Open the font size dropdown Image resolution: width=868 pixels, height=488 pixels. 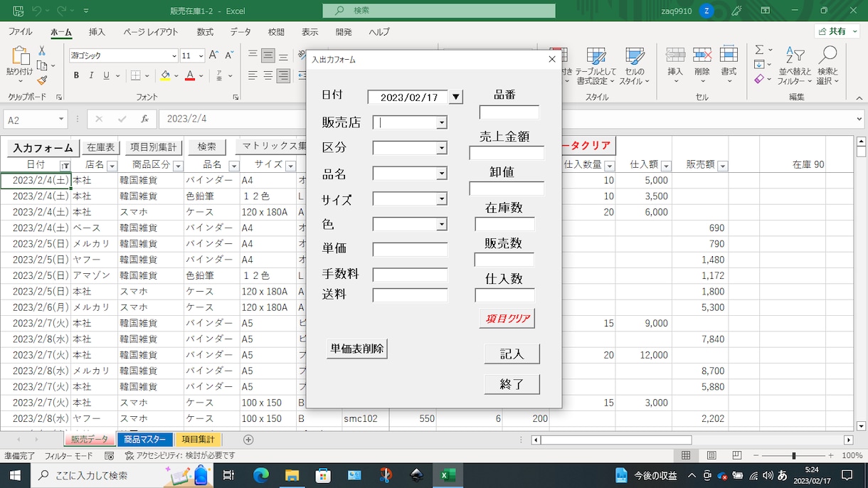[201, 55]
